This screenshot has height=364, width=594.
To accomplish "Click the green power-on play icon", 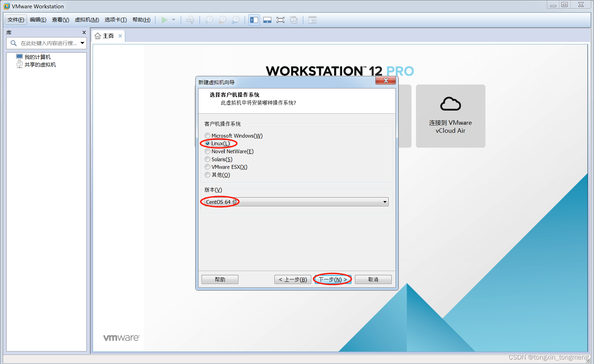I will [x=164, y=20].
